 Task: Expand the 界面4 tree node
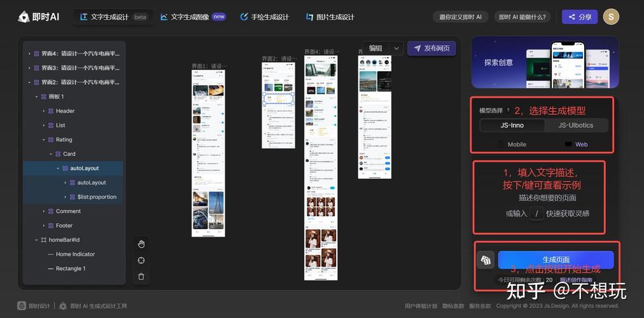pyautogui.click(x=29, y=54)
